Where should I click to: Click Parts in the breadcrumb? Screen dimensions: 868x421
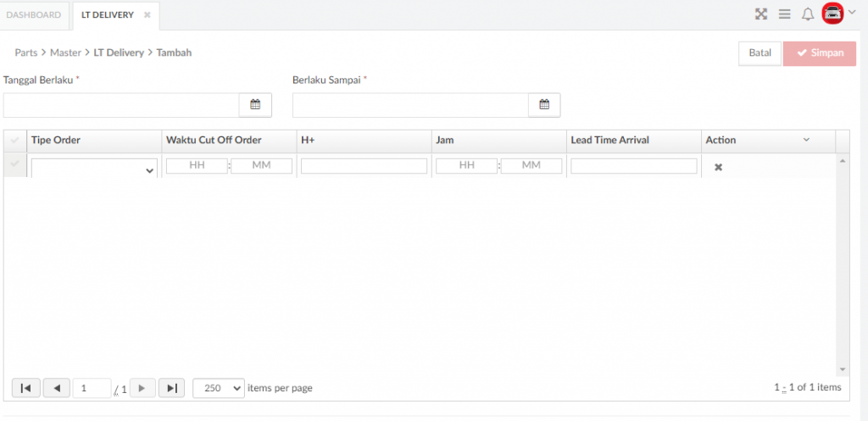click(26, 53)
